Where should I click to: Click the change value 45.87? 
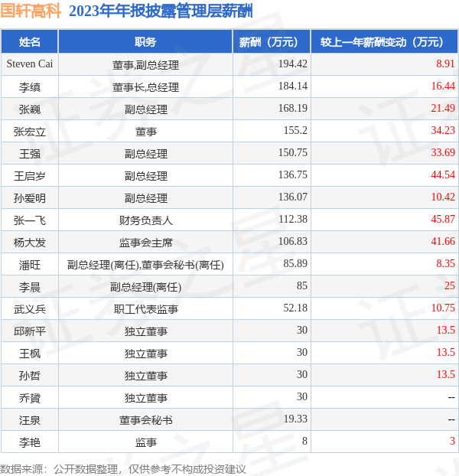(443, 219)
